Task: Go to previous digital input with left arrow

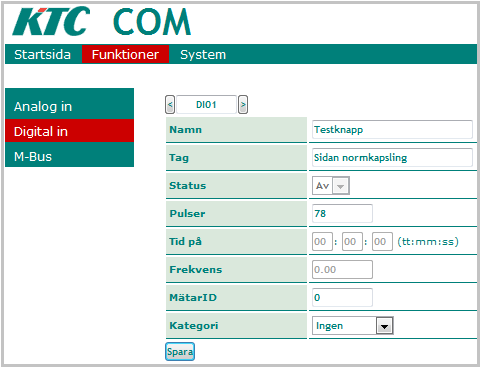Action: coord(170,105)
